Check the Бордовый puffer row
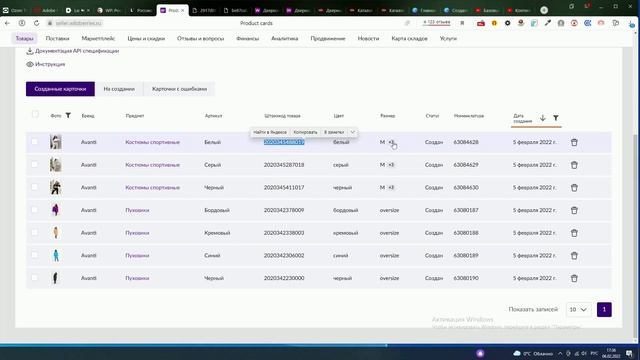 point(34,210)
